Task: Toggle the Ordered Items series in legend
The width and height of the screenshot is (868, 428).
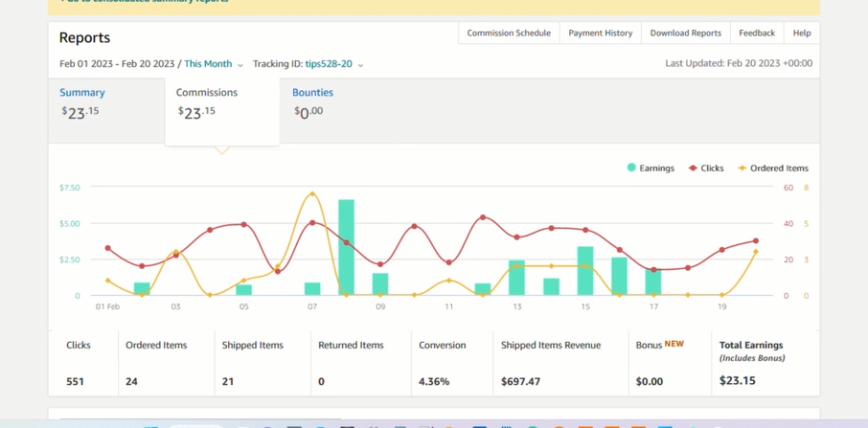Action: click(x=773, y=169)
